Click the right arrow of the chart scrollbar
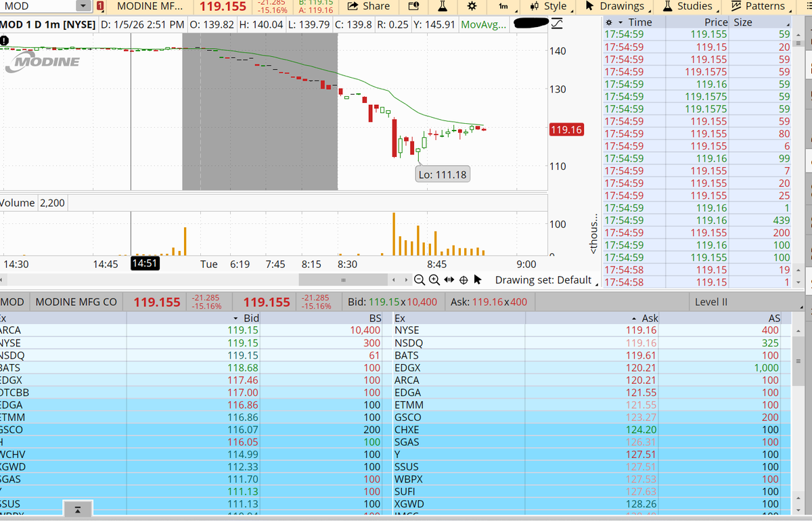The image size is (812, 521). [x=405, y=279]
